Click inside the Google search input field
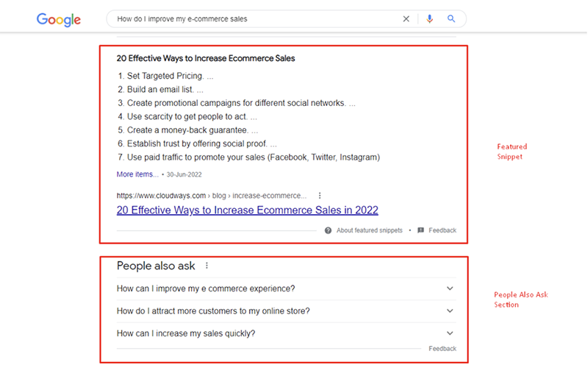This screenshot has width=588, height=376. [x=250, y=19]
